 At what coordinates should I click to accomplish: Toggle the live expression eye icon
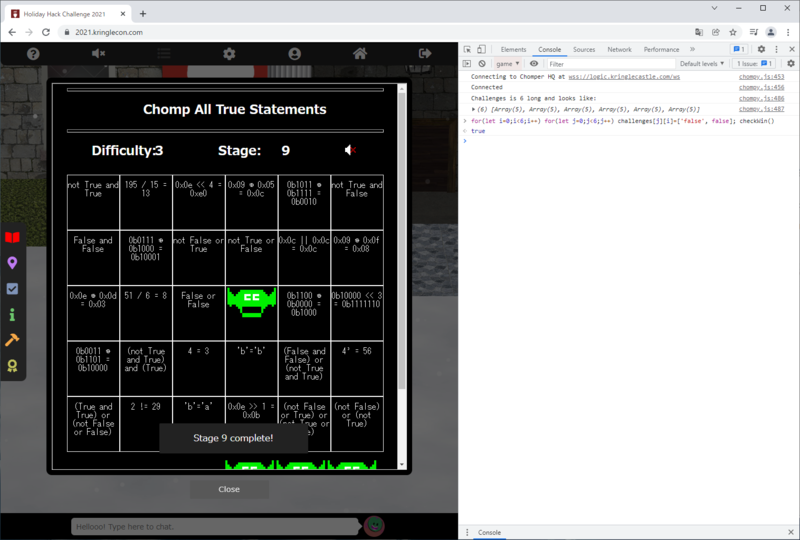(534, 64)
